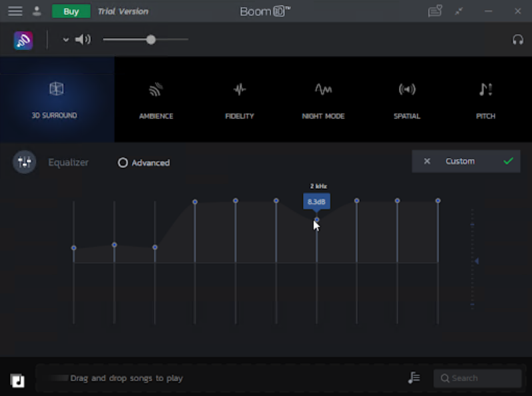The width and height of the screenshot is (532, 396).
Task: Click the Boom app logo icon
Action: point(23,40)
